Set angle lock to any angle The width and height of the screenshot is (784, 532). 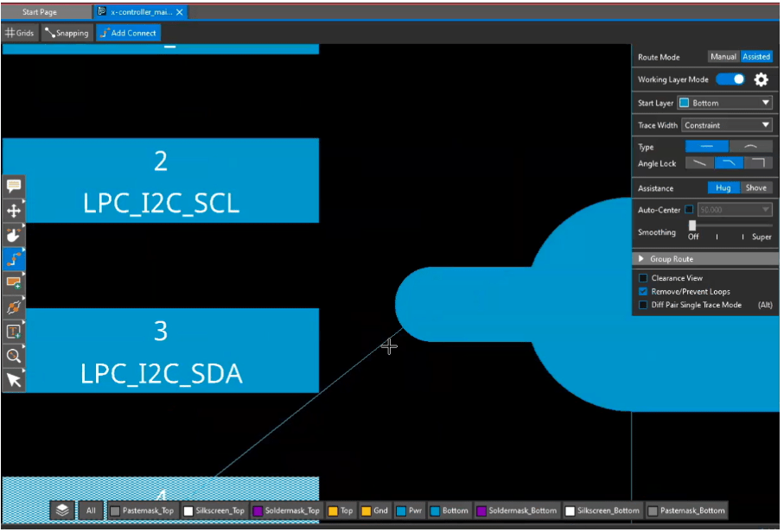pyautogui.click(x=699, y=163)
